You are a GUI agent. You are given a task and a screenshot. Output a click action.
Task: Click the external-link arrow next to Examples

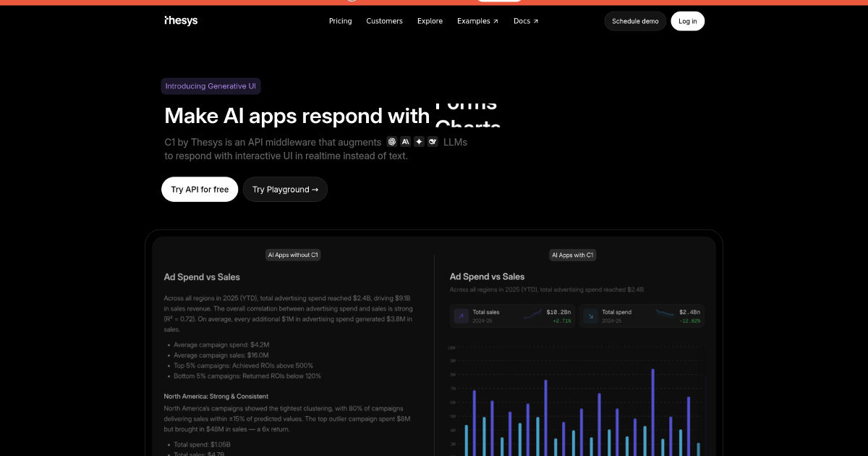(x=495, y=20)
